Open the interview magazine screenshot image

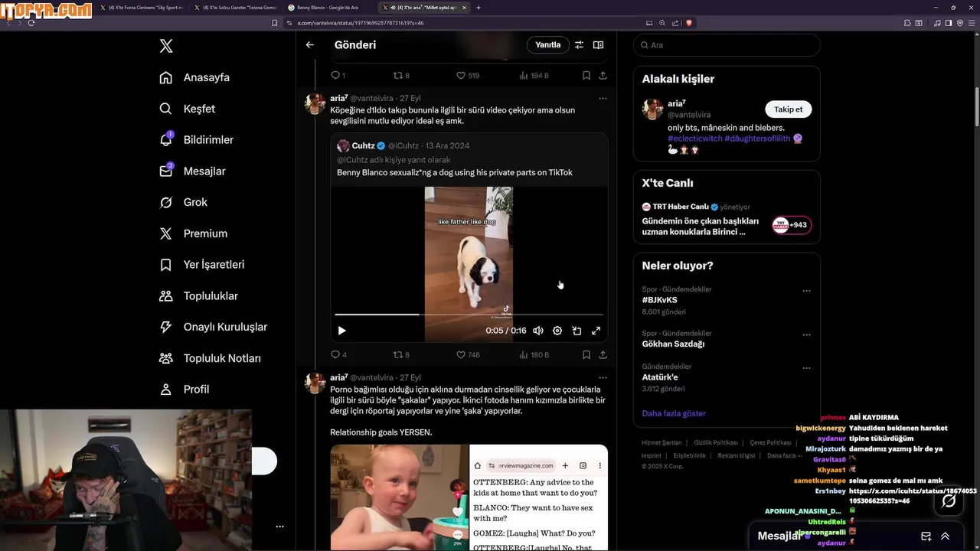[x=539, y=497]
